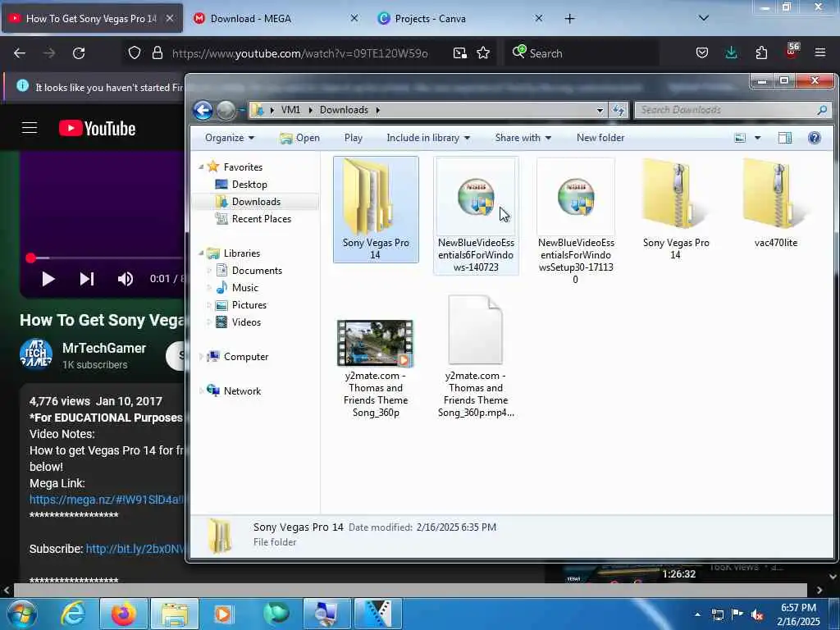Open Firefox Extensions button
The image size is (840, 630).
pyautogui.click(x=761, y=53)
